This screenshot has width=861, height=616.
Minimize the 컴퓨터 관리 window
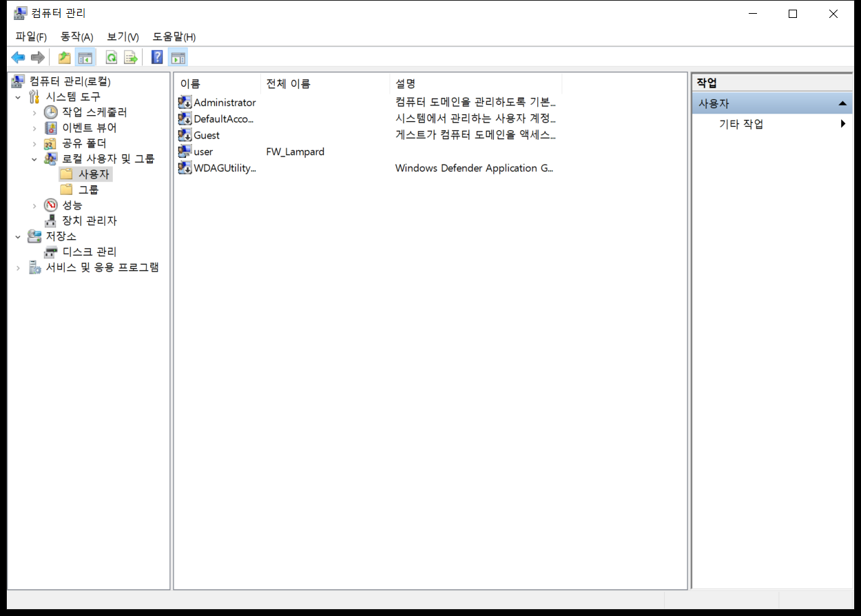click(752, 14)
